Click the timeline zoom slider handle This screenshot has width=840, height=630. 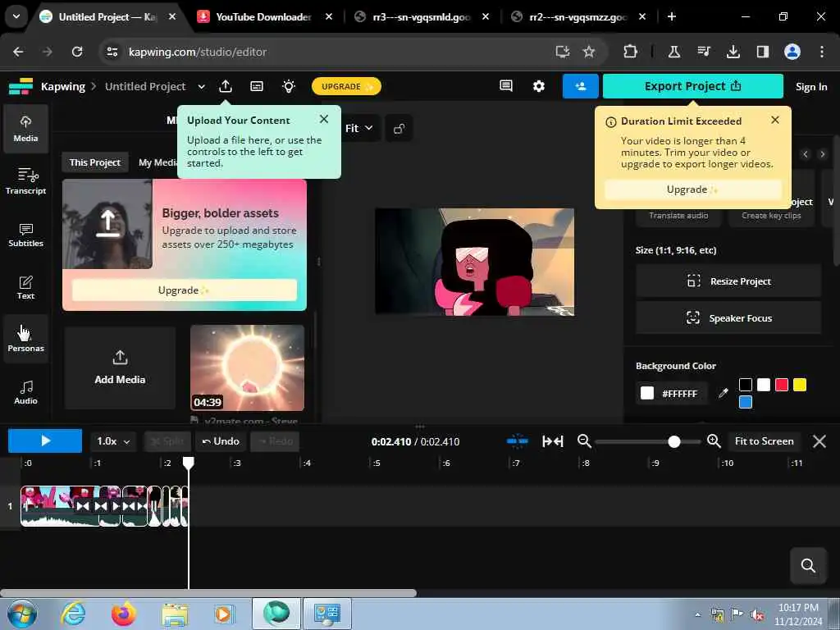(x=674, y=441)
